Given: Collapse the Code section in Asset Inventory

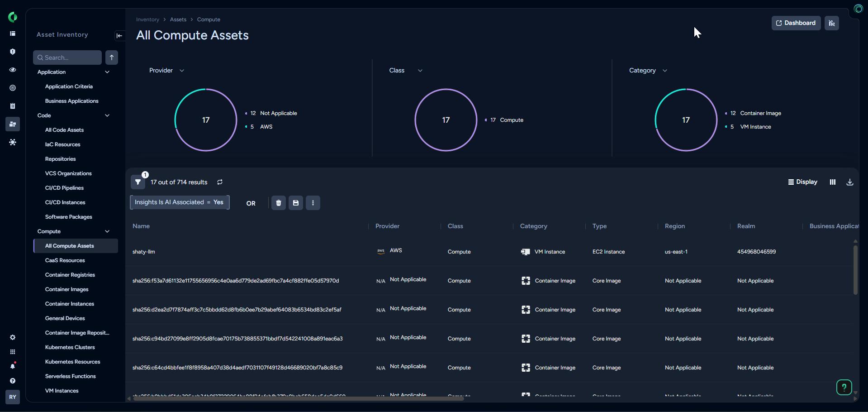Looking at the screenshot, I should pos(107,115).
